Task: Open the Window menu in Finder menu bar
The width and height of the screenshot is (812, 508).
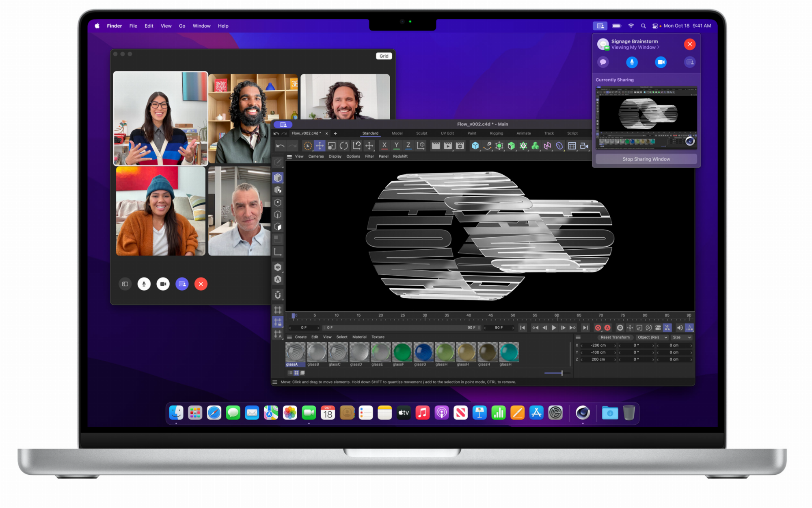Action: [x=201, y=26]
